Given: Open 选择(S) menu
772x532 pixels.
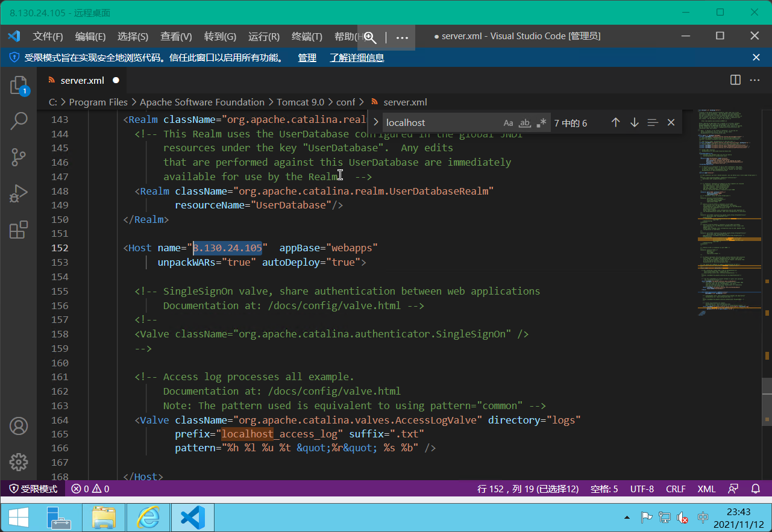Looking at the screenshot, I should click(x=133, y=37).
